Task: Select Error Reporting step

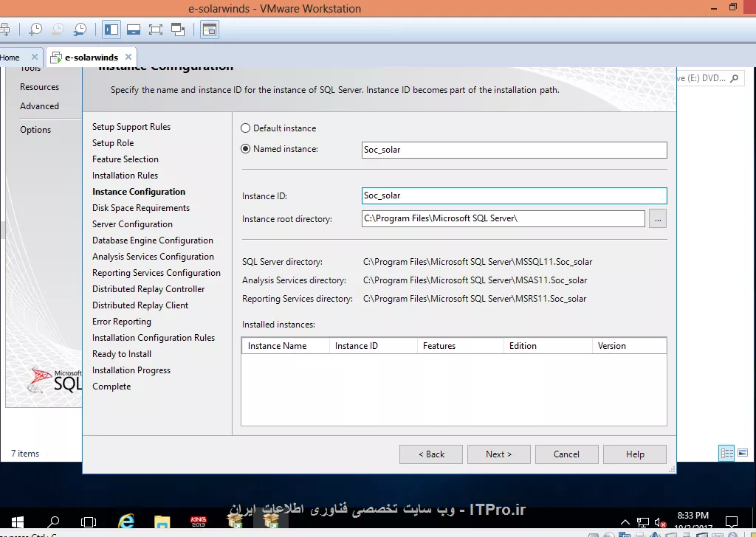Action: coord(122,322)
